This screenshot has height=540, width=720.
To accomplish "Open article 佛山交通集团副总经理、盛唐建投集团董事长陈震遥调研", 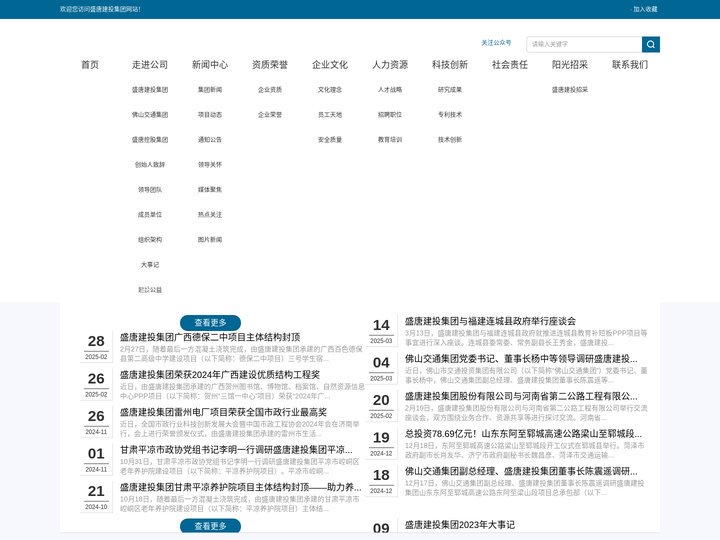I will pyautogui.click(x=521, y=472).
